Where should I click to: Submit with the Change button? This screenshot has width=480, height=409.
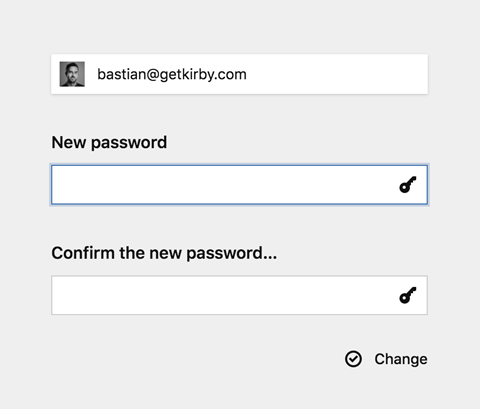[386, 359]
